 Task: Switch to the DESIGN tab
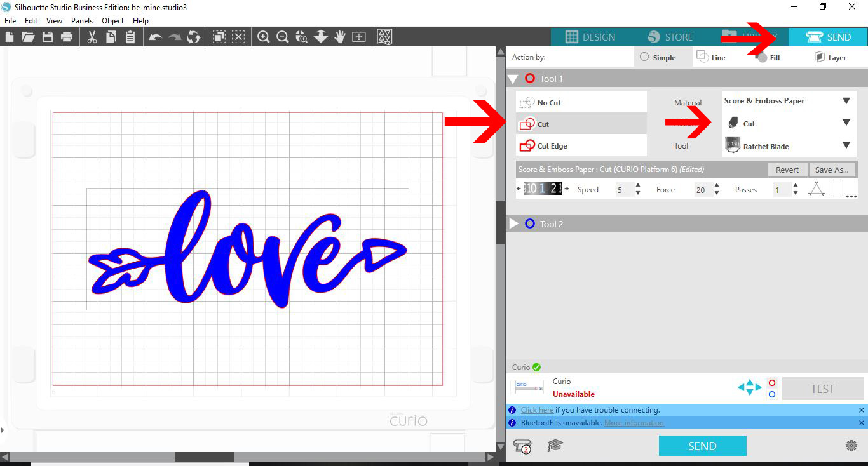(590, 37)
